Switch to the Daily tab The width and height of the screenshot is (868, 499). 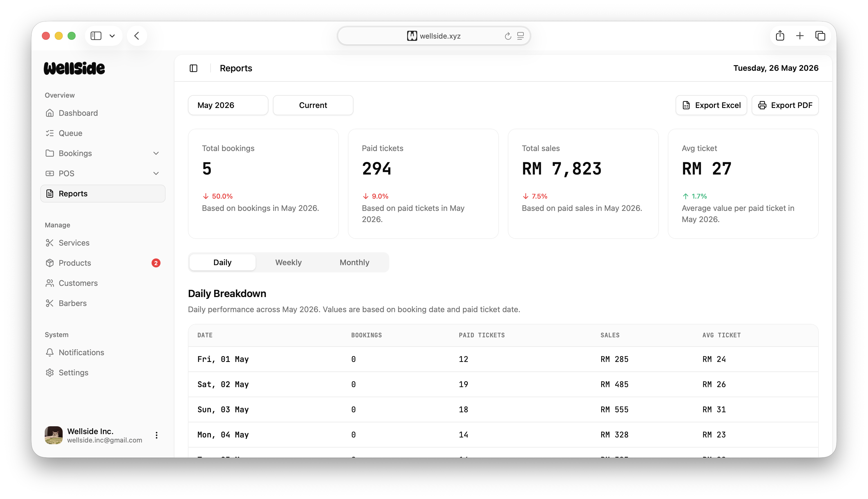click(222, 263)
